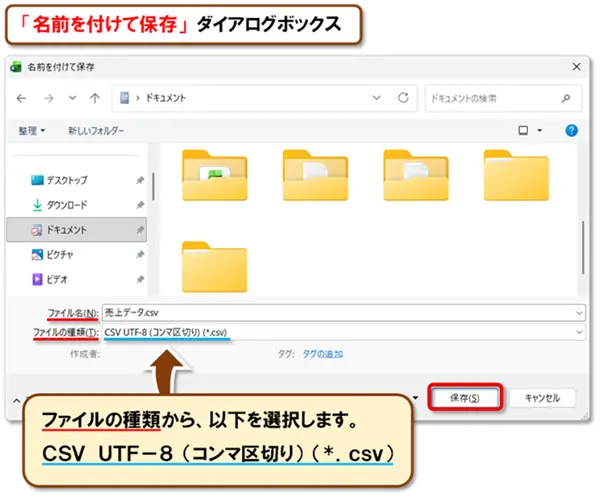Image resolution: width=600 pixels, height=498 pixels.
Task: Click the pin icon next to ダウンロード
Action: pyautogui.click(x=140, y=205)
